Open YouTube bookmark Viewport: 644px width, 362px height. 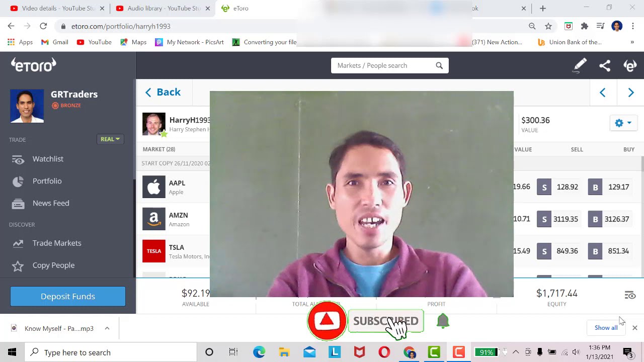click(94, 42)
